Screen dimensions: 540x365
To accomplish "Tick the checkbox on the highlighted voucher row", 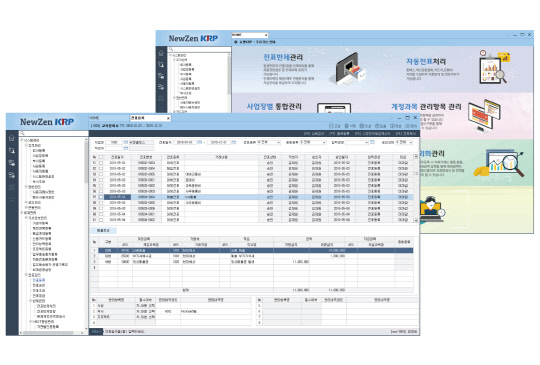I will [101, 197].
